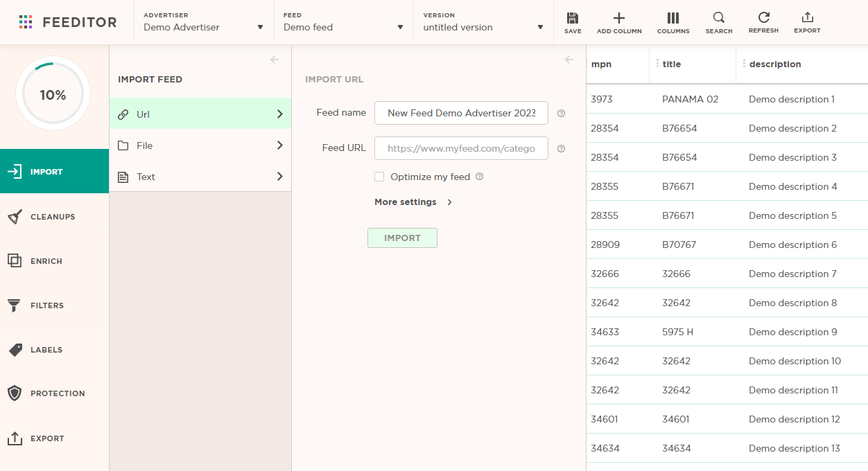
Task: Click the green Import button
Action: pyautogui.click(x=402, y=238)
